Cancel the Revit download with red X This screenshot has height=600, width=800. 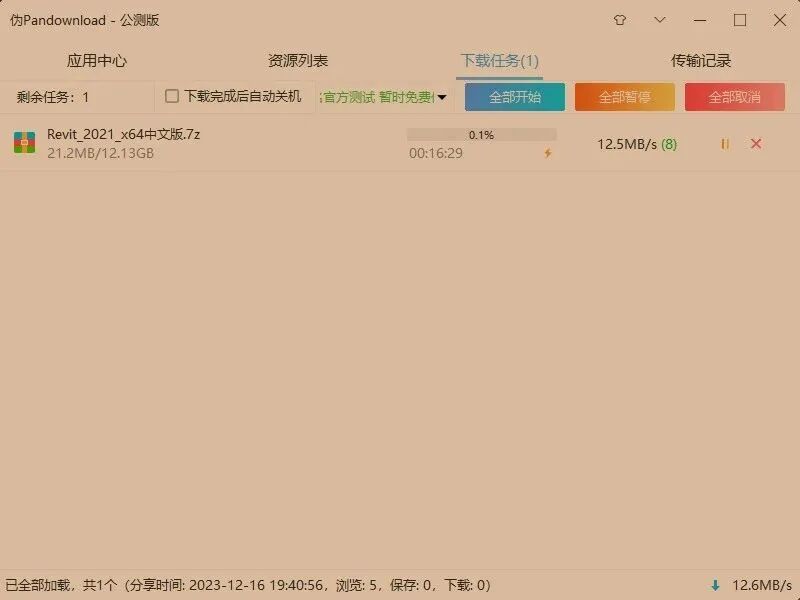coord(756,144)
